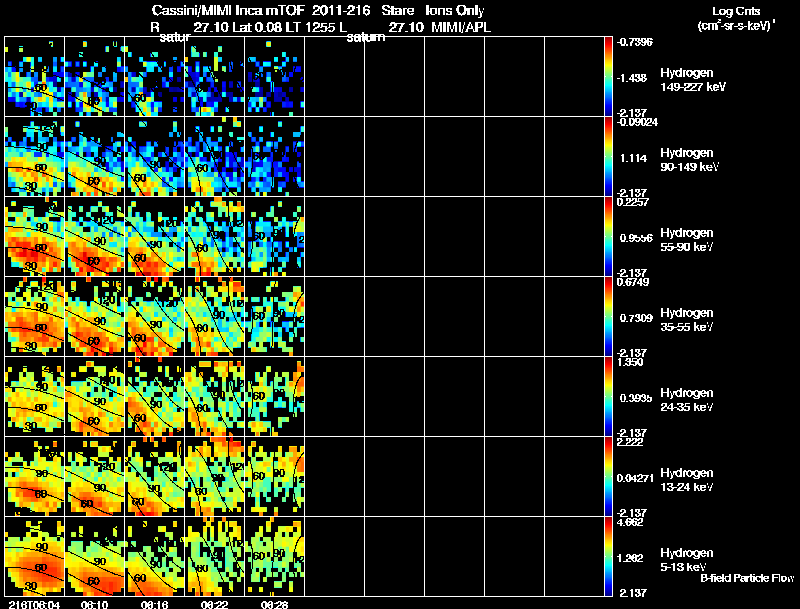Click the 'Hydrogen 24-35 keV' row label
Viewport: 800px width, 609px height.
[687, 400]
